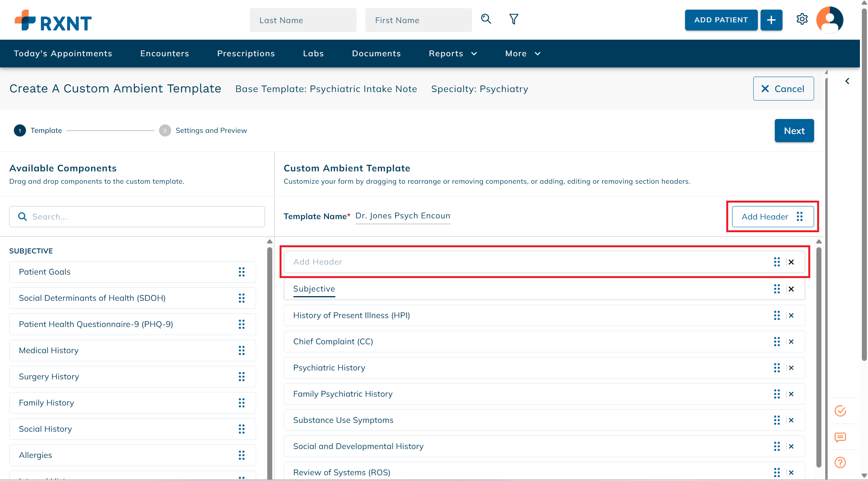Cancel the custom template creation
Viewport: 868px width, 481px height.
[783, 89]
